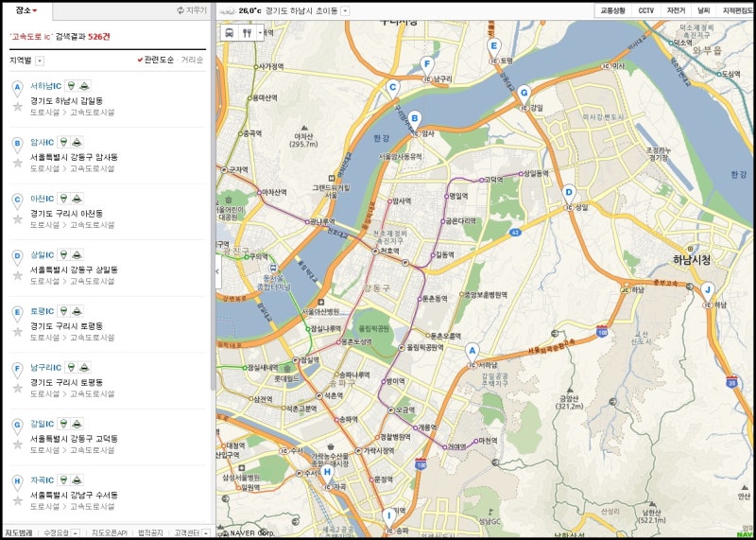Click the aerial view icon beside 암사IC
Screen dimensions: 756x540
coord(77,143)
